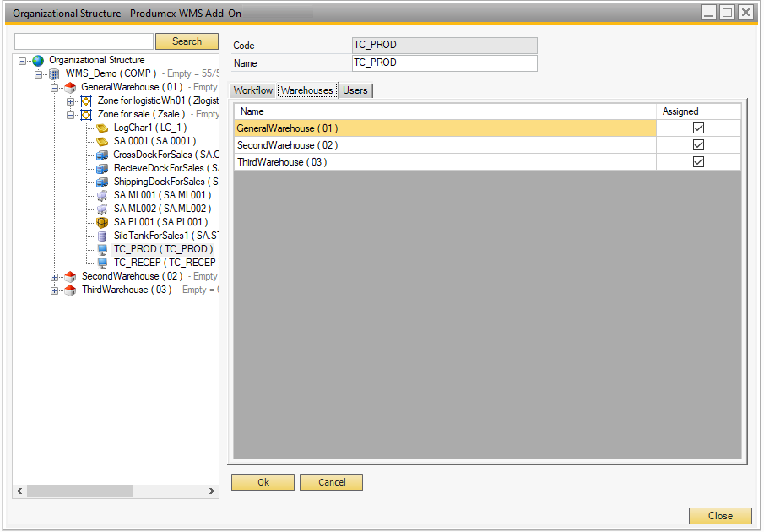Click the globe icon for Organizational Structure

click(x=37, y=60)
